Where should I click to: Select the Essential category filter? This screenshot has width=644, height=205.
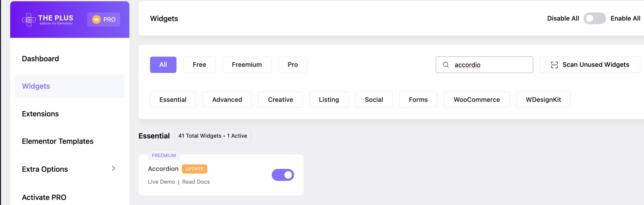pos(173,100)
